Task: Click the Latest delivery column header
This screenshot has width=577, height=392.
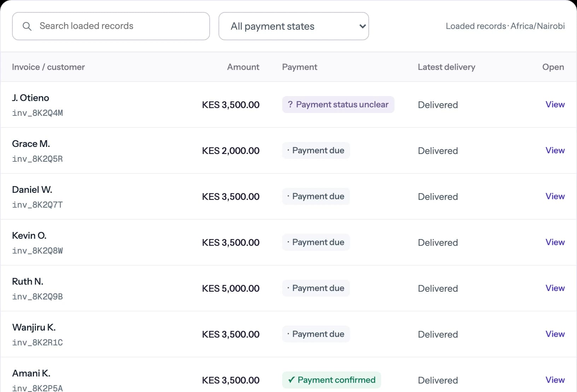Action: (x=447, y=67)
